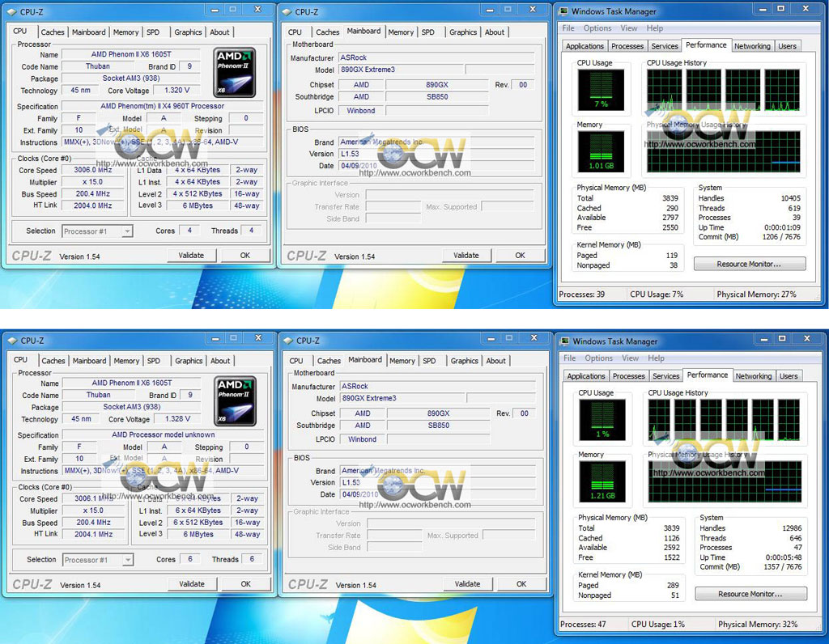829x644 pixels.
Task: Click the title icon of the lower screenshot's Mainboard CPU-Z window
Action: tap(288, 341)
